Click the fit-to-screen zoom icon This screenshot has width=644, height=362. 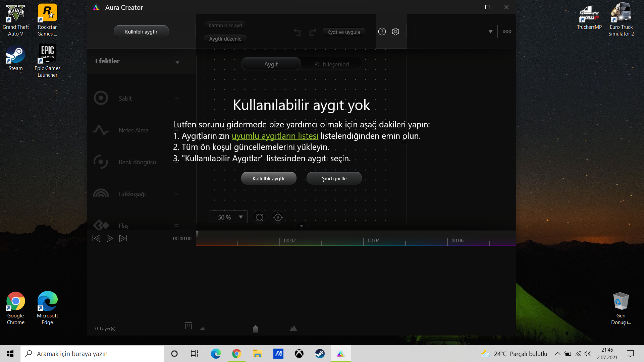click(259, 217)
